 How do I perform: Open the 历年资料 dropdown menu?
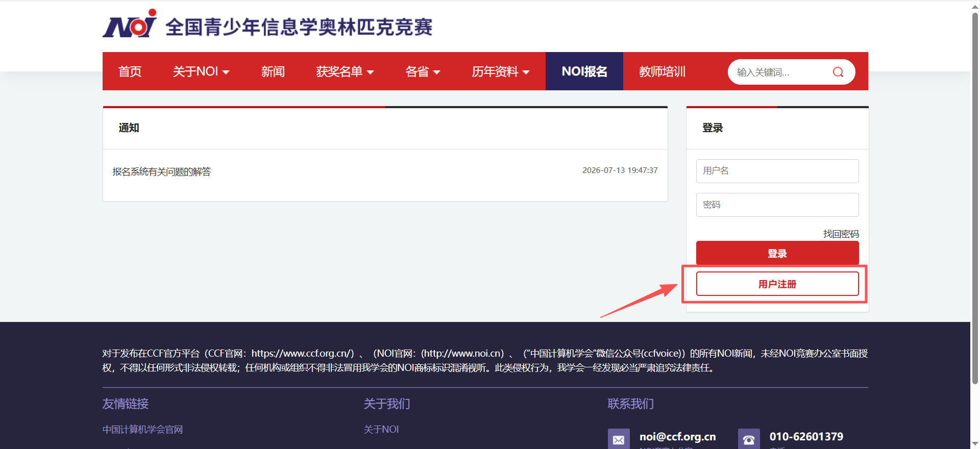coord(501,71)
